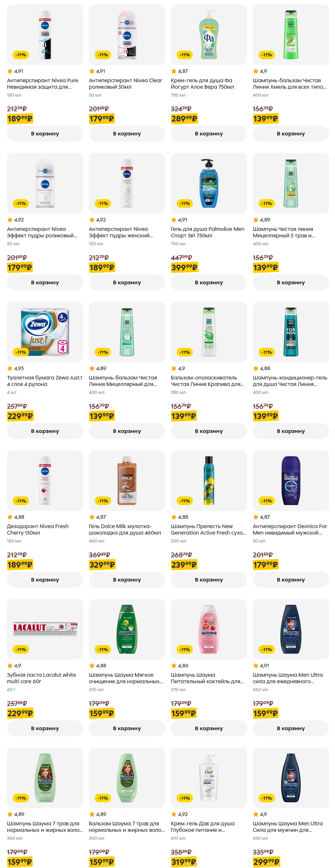Click the 399,99 ₽ price of Palmolive gel
Viewport: 335px width, 868px height.
tap(184, 268)
